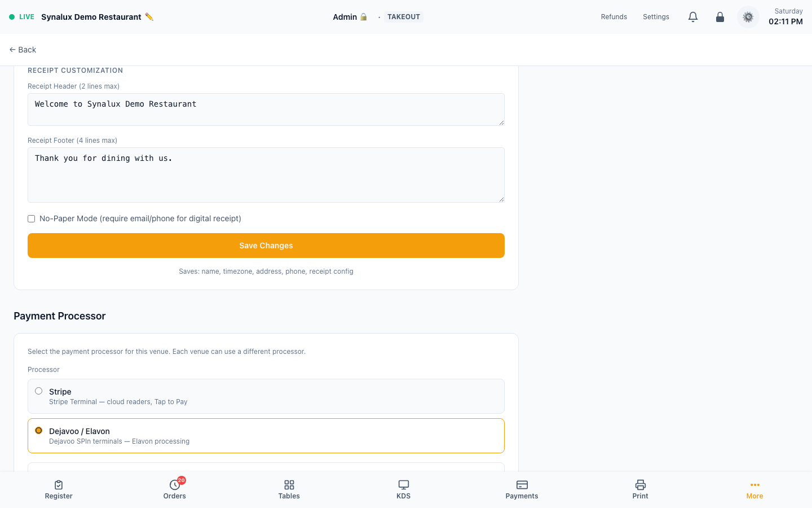This screenshot has height=508, width=812.
Task: Open the KDS monitor icon
Action: [x=404, y=485]
